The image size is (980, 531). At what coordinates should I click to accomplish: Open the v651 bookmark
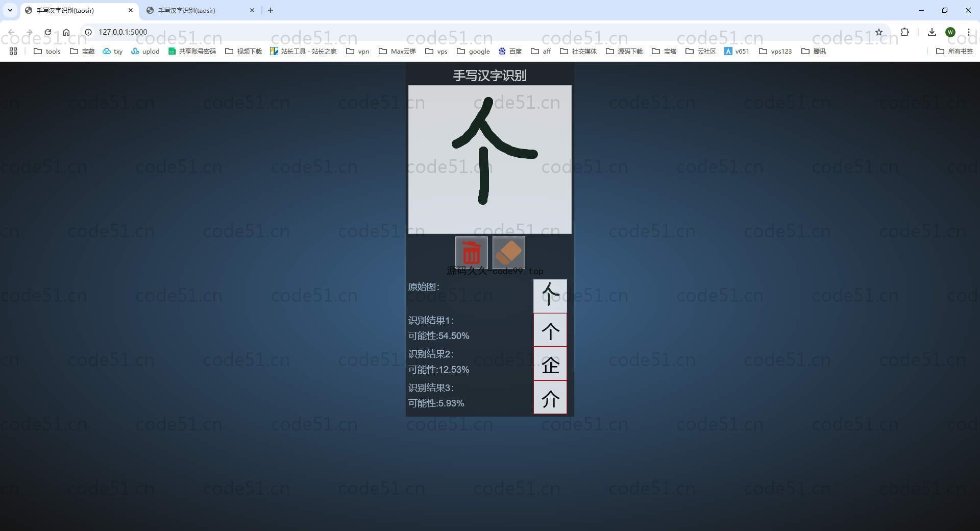[x=737, y=51]
